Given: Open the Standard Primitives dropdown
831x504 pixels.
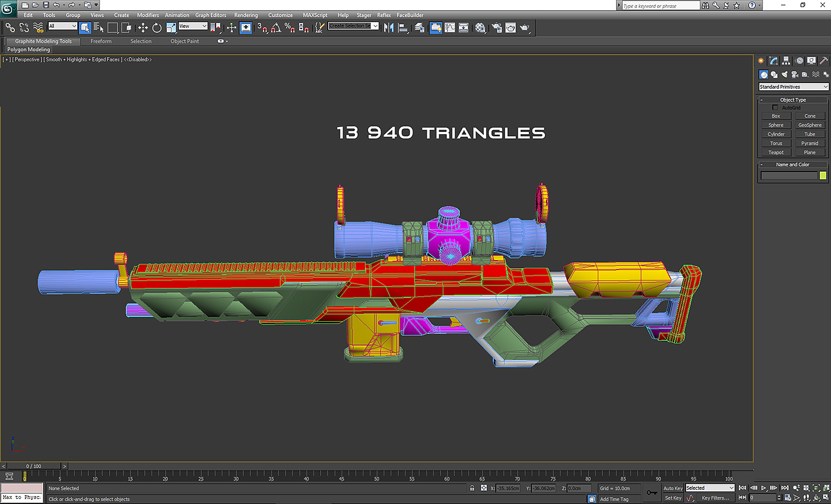Looking at the screenshot, I should [x=793, y=87].
